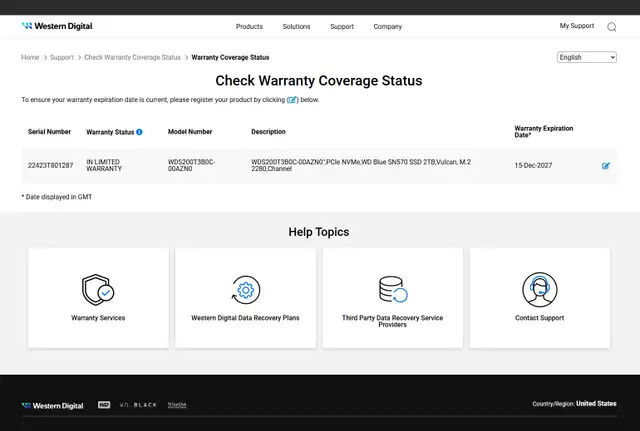
Task: Click the Warranty Status info icon
Action: 139,132
